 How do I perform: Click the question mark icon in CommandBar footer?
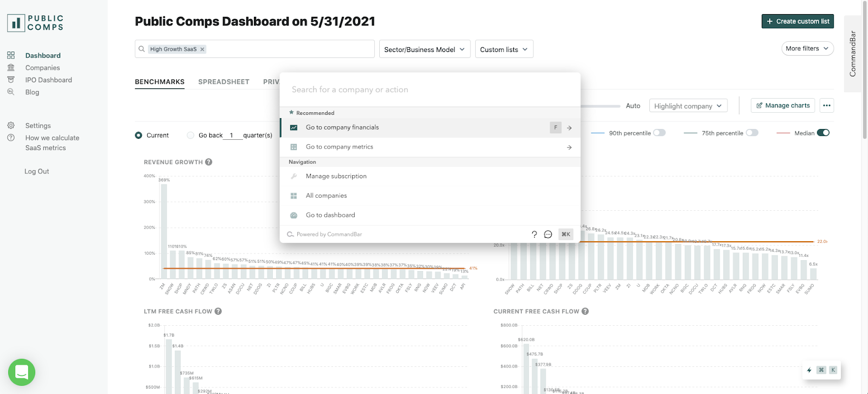point(534,234)
